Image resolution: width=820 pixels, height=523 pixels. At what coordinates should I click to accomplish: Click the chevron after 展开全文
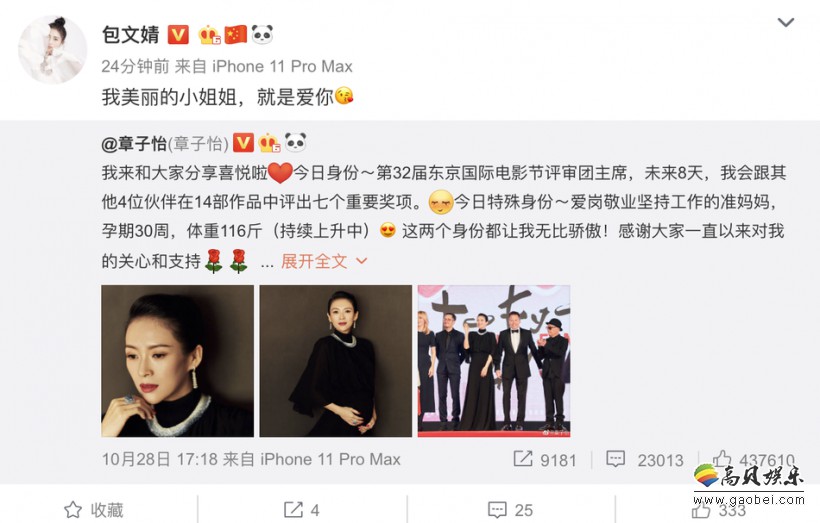(361, 260)
